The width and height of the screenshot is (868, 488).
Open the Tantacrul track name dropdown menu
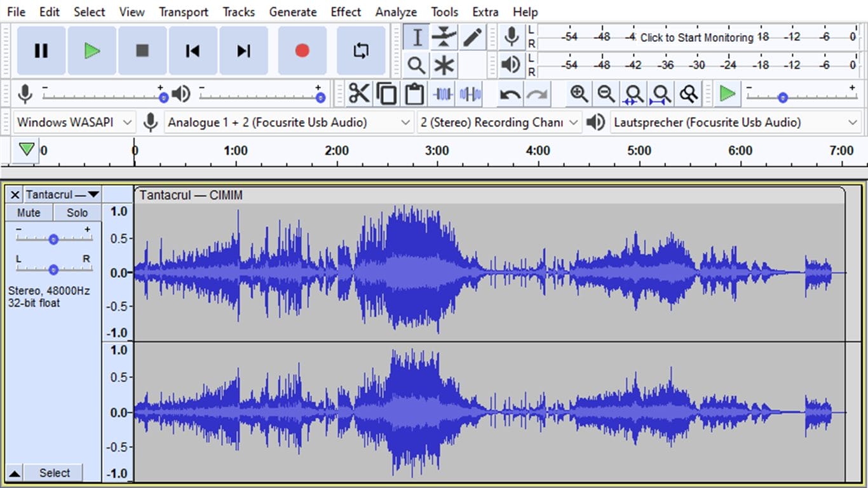(62, 194)
